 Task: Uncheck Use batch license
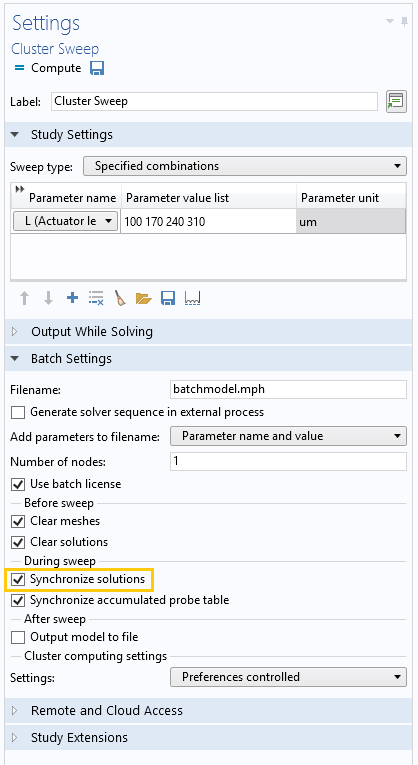pyautogui.click(x=18, y=484)
